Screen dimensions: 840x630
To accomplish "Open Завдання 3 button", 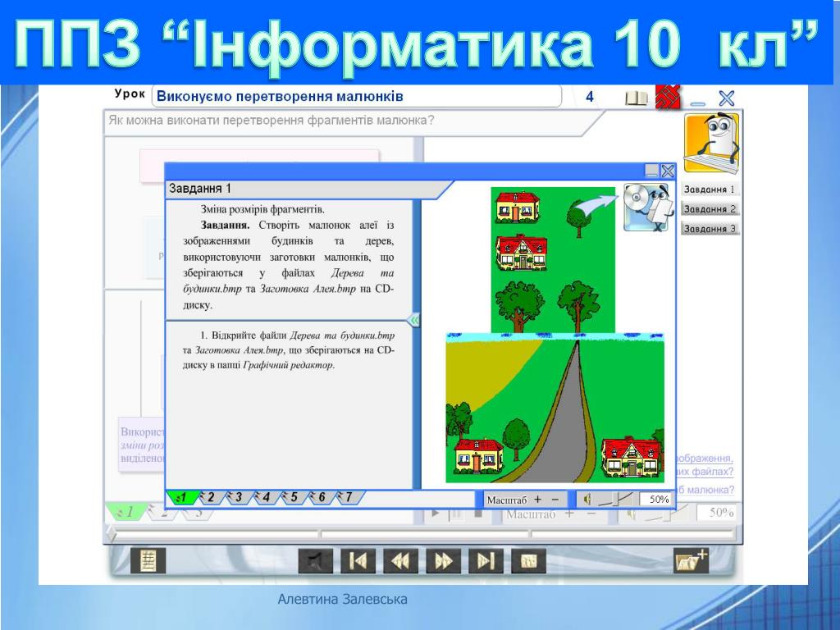I will pyautogui.click(x=710, y=229).
